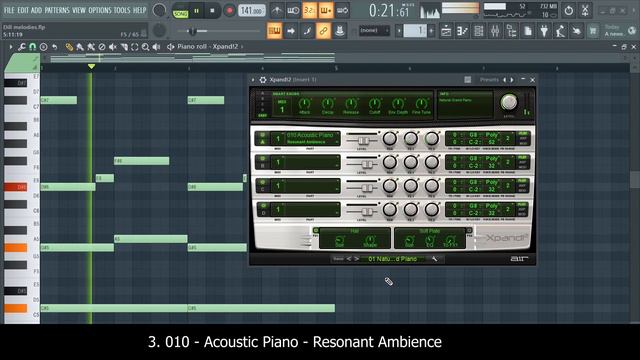
Task: Choose the select tool in piano roll
Action: [135, 47]
